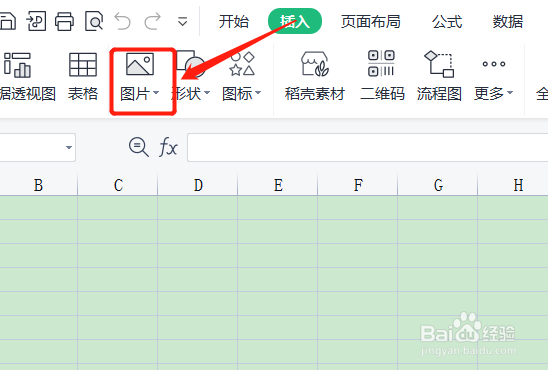Insert a flowchart via 流程图
The width and height of the screenshot is (548, 370).
click(439, 77)
